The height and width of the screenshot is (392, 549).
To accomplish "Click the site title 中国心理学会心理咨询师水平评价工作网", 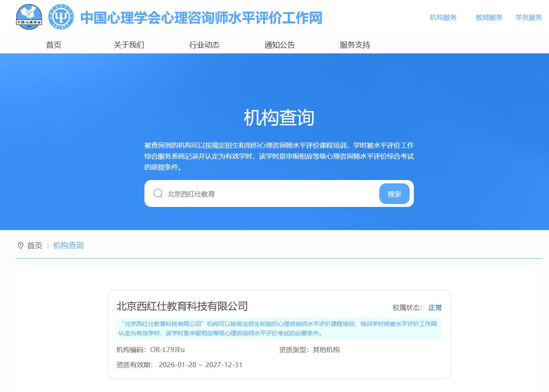I will [201, 18].
